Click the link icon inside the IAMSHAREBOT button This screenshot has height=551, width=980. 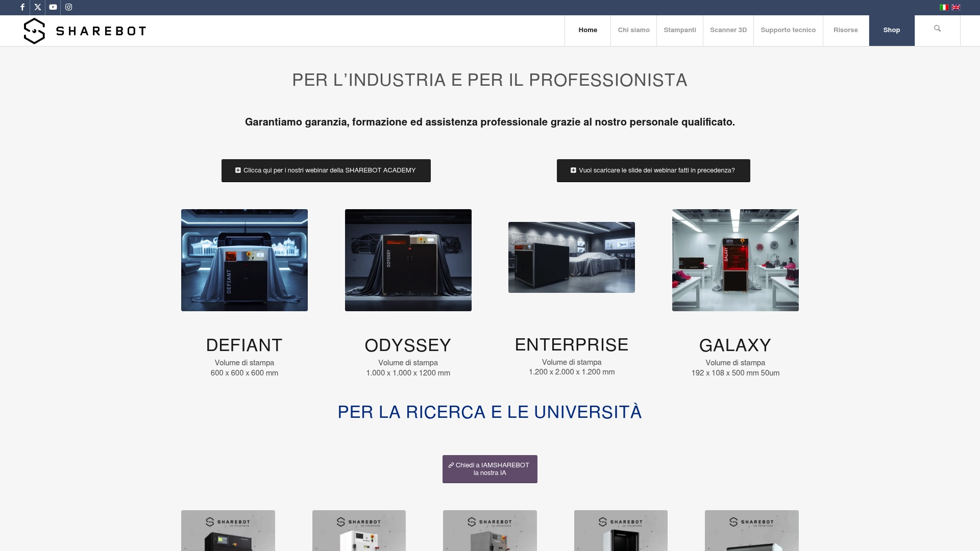451,465
